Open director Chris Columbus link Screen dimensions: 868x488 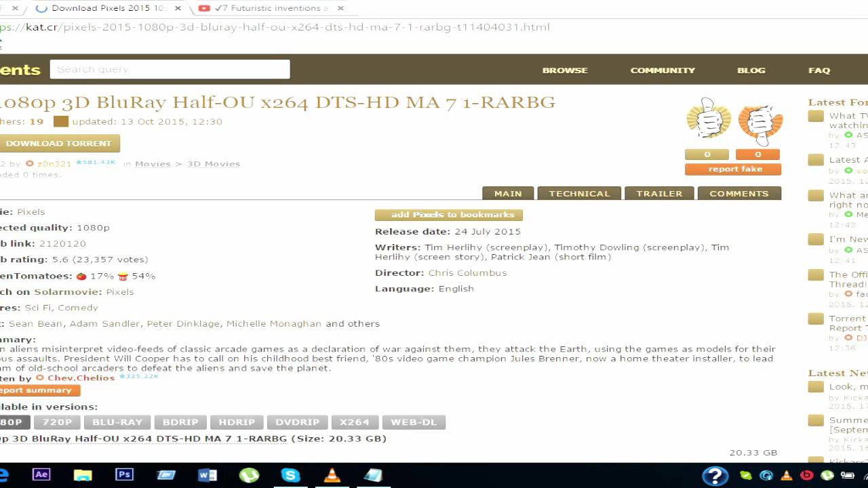pos(467,273)
